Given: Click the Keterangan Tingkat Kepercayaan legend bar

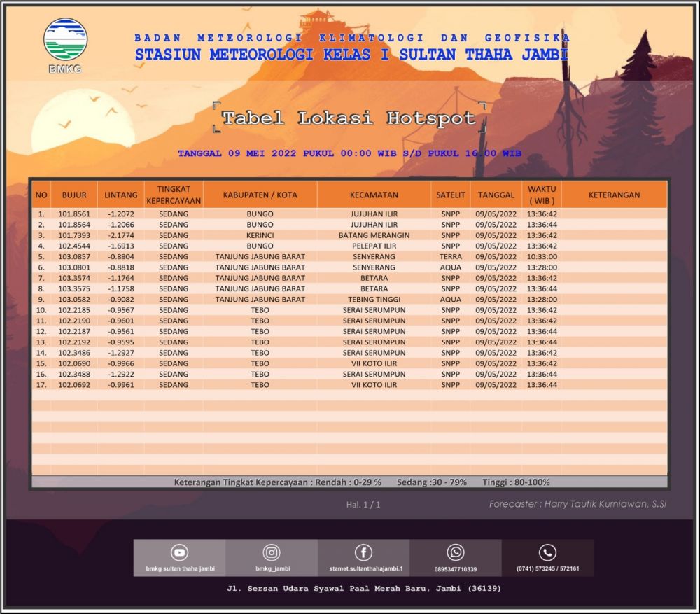Looking at the screenshot, I should point(349,482).
